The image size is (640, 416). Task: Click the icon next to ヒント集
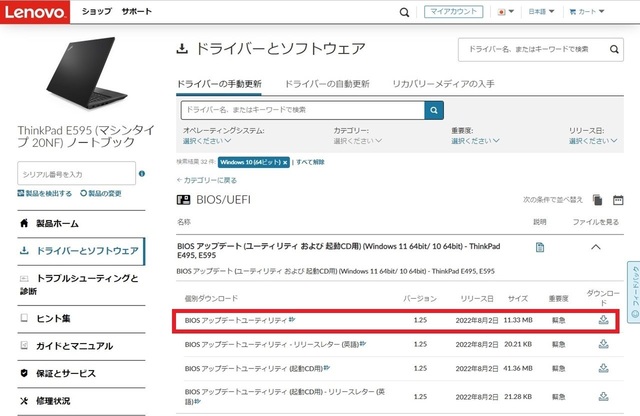coord(24,318)
